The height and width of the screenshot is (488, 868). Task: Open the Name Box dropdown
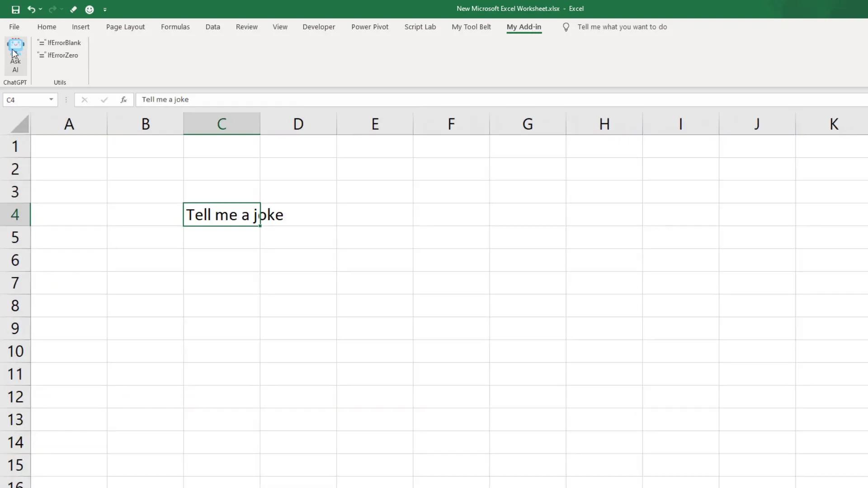coord(51,99)
